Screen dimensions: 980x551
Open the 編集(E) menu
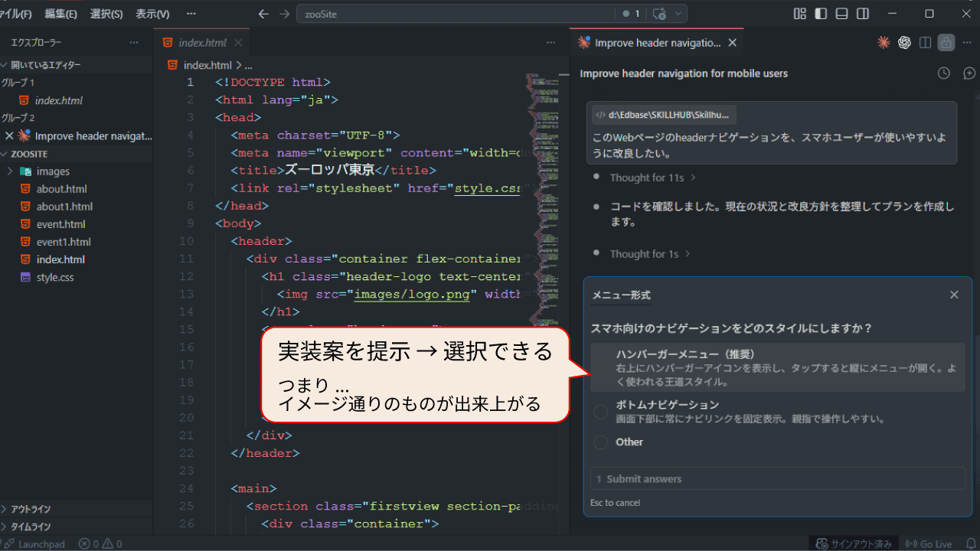coord(60,14)
